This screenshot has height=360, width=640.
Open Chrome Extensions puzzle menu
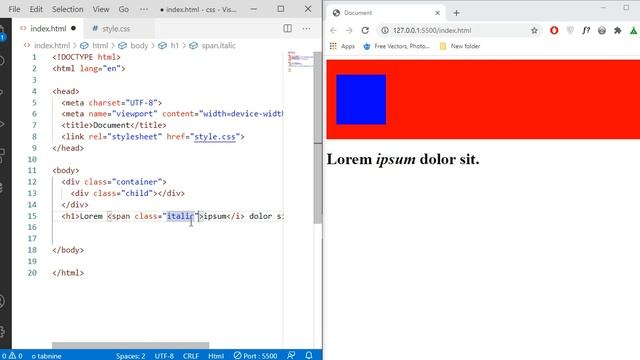[618, 30]
